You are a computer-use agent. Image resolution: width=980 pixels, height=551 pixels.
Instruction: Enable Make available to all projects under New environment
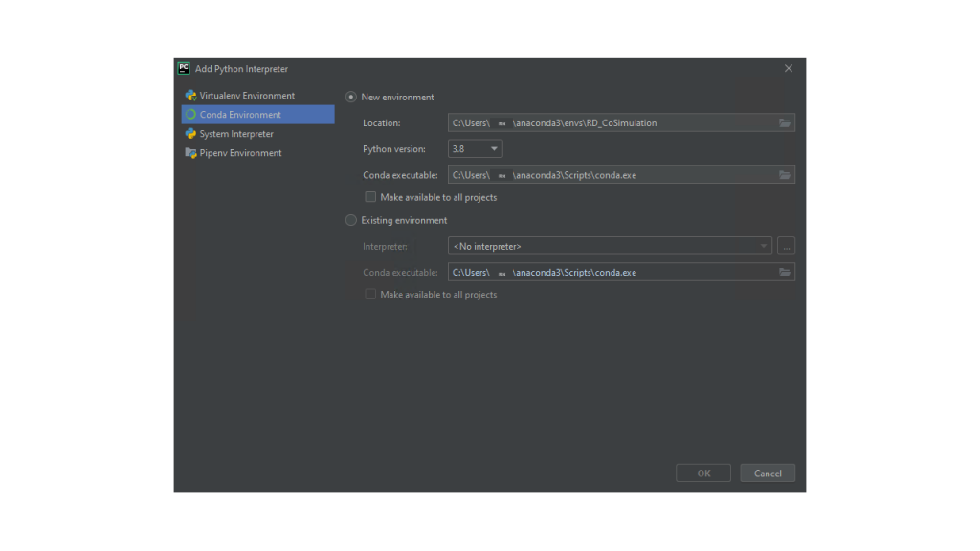point(370,198)
